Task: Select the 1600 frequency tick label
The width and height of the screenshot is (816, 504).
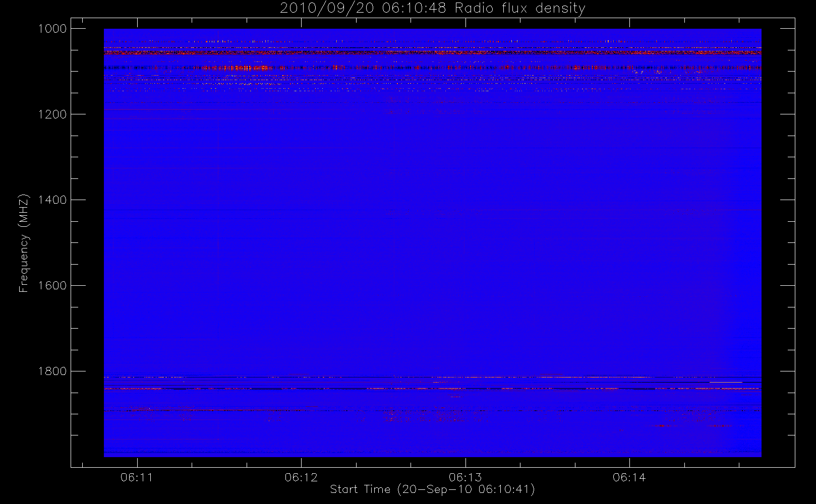Action: (52, 286)
